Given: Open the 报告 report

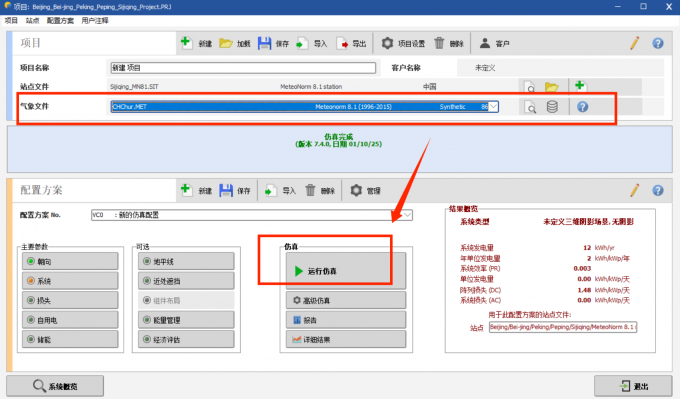Looking at the screenshot, I should tap(346, 320).
